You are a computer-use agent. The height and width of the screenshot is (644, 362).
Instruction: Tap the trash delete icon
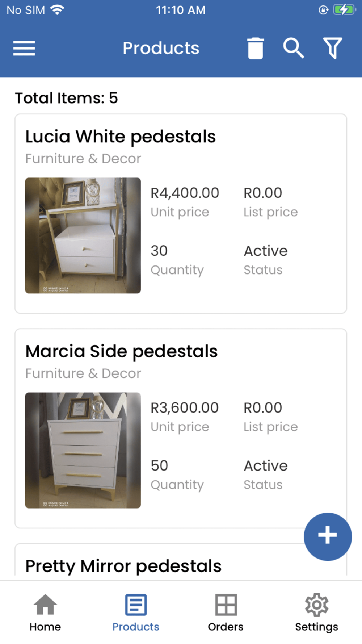tap(255, 48)
